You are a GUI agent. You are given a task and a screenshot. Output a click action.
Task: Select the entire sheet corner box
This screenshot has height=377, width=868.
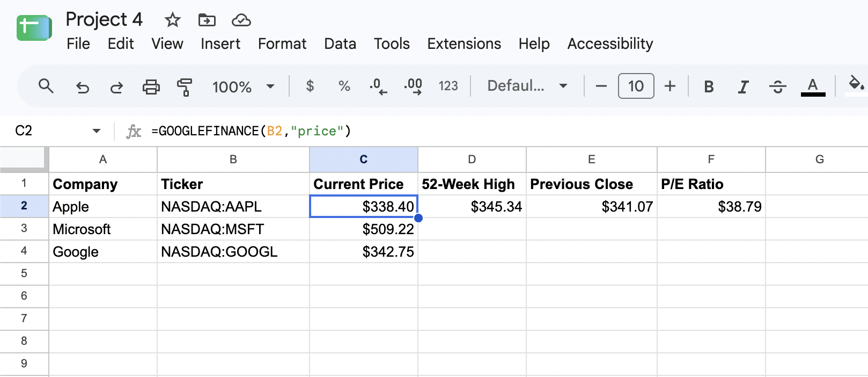(x=24, y=159)
